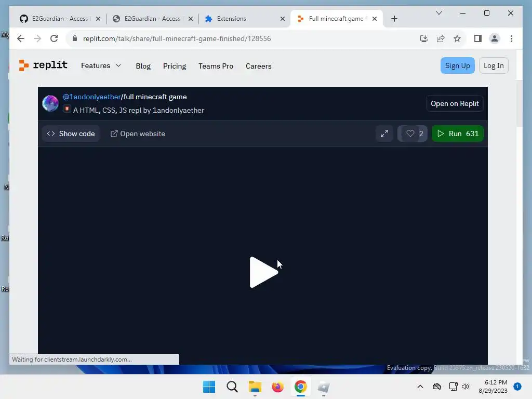Open the Chrome three-dot menu

click(x=511, y=38)
